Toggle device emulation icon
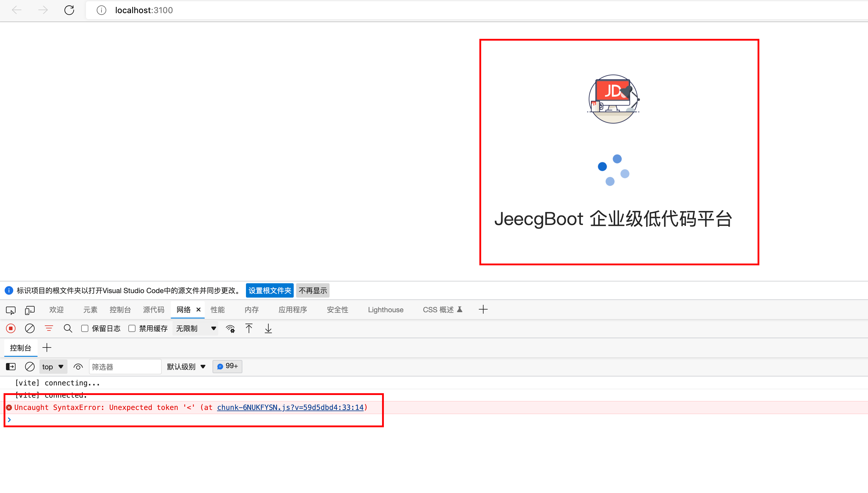868x493 pixels. (30, 310)
